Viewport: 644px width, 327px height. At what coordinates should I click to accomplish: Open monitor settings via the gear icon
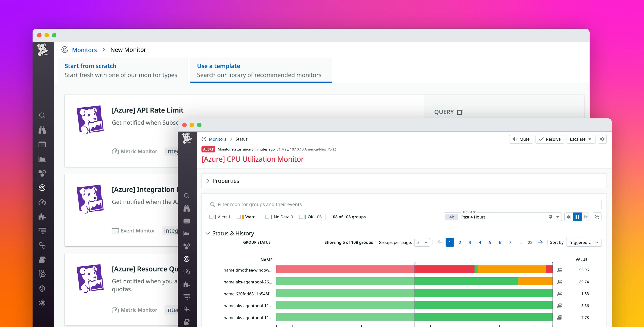coord(602,139)
